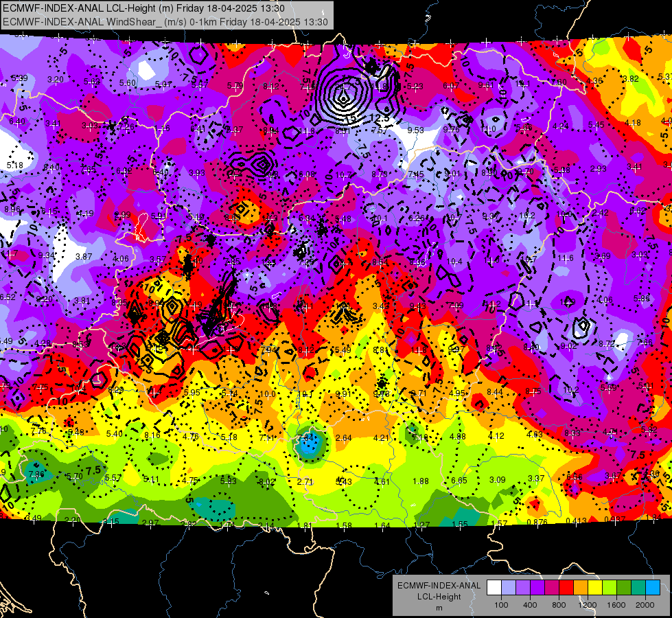Click the shear value '5.95'
Viewport: 672px width, 618px height.
[x=192, y=392]
